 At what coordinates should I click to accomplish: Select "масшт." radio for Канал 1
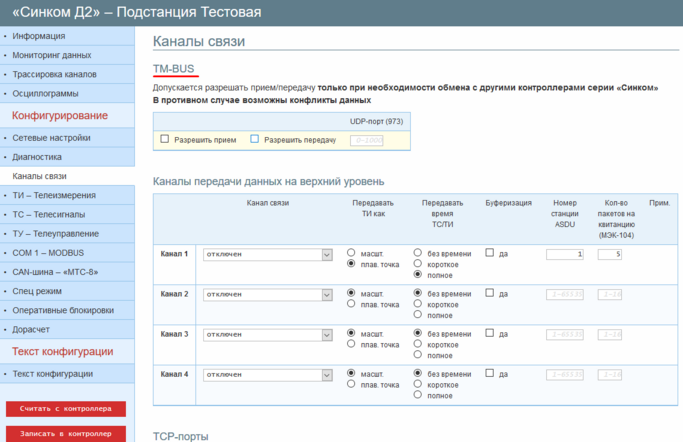pos(351,253)
